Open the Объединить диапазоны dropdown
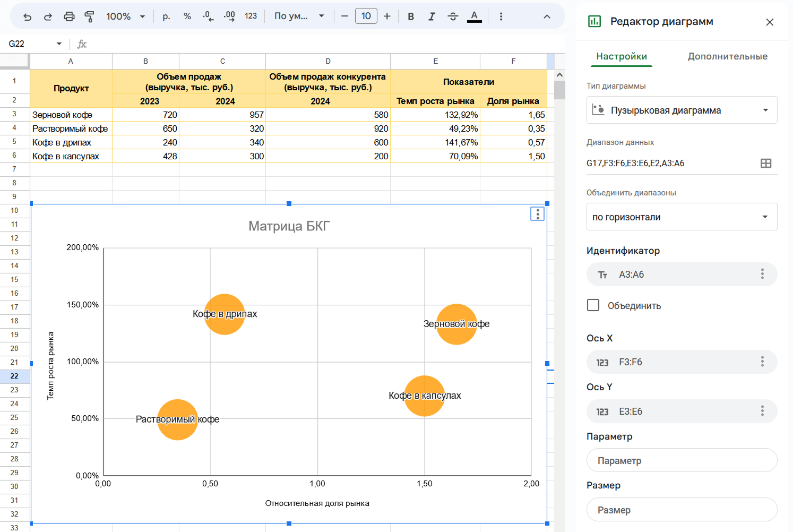Image resolution: width=793 pixels, height=532 pixels. pyautogui.click(x=682, y=217)
